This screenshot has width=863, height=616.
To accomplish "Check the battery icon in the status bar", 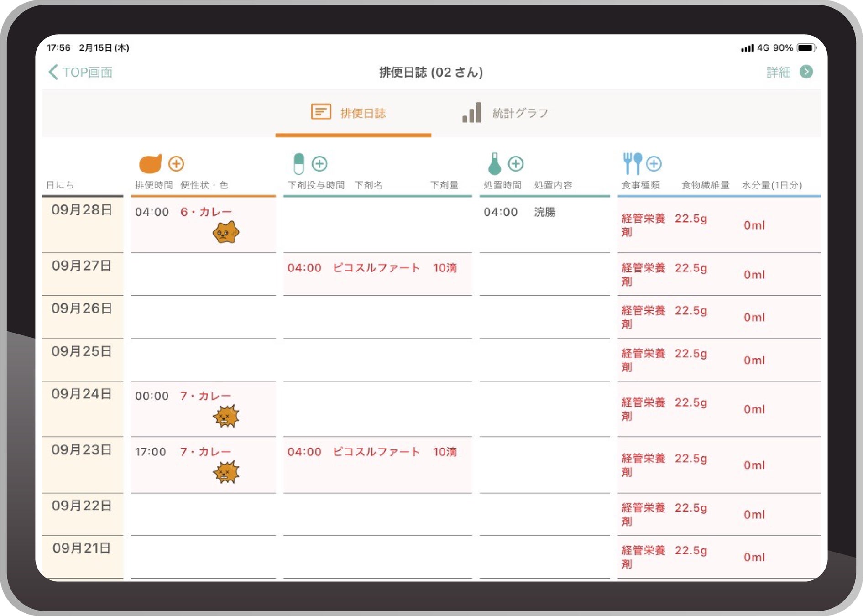I will point(806,47).
